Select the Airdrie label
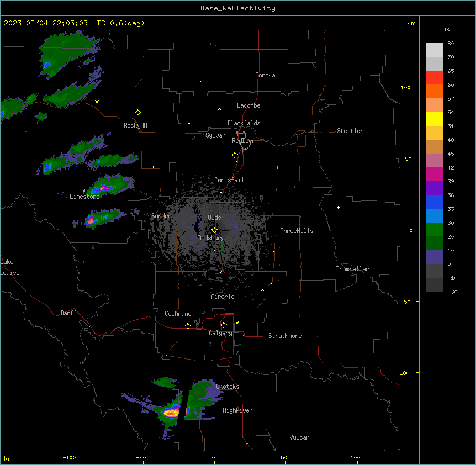 pyautogui.click(x=223, y=297)
